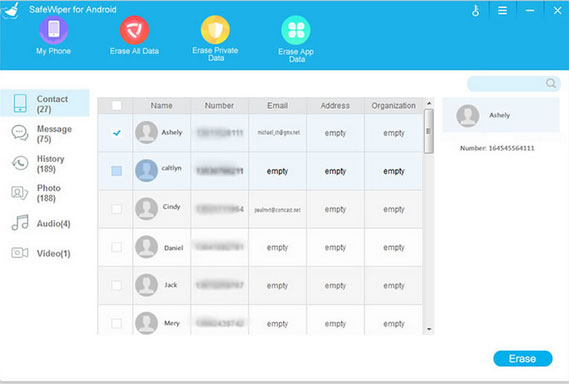Focus the search input field
Image resolution: width=569 pixels, height=384 pixels.
(507, 83)
